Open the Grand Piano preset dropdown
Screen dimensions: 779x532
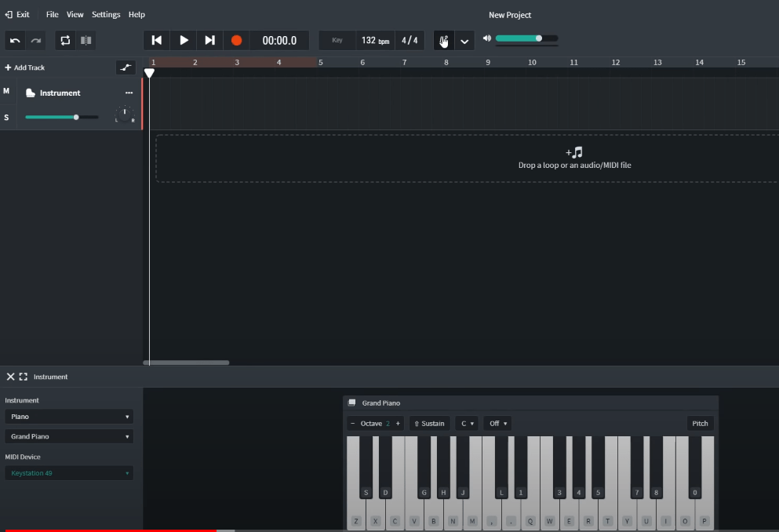pyautogui.click(x=69, y=436)
